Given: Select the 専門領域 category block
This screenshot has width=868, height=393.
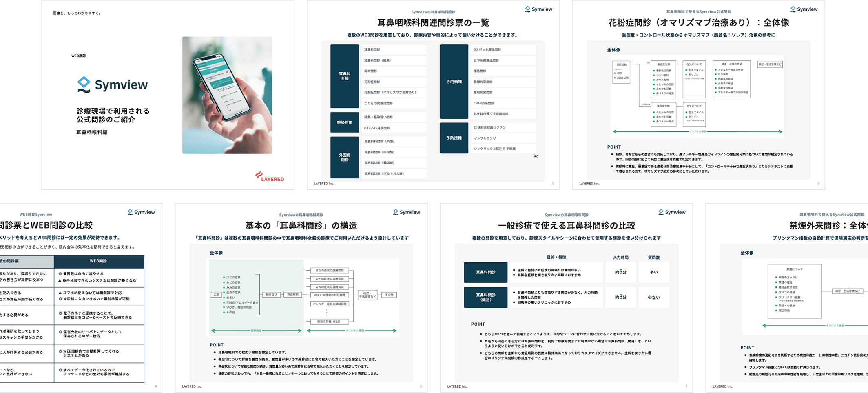Looking at the screenshot, I should point(454,82).
